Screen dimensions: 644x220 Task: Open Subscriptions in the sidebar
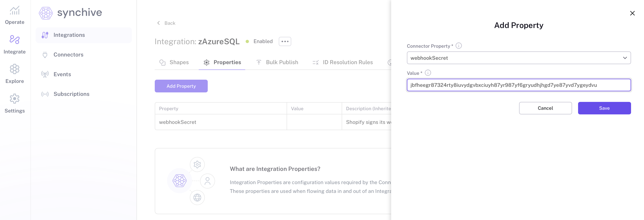pos(71,94)
